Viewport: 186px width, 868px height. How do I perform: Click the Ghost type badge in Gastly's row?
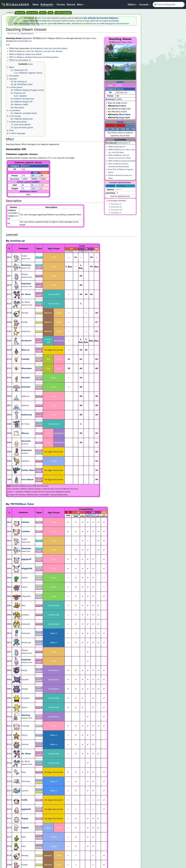(x=39, y=669)
